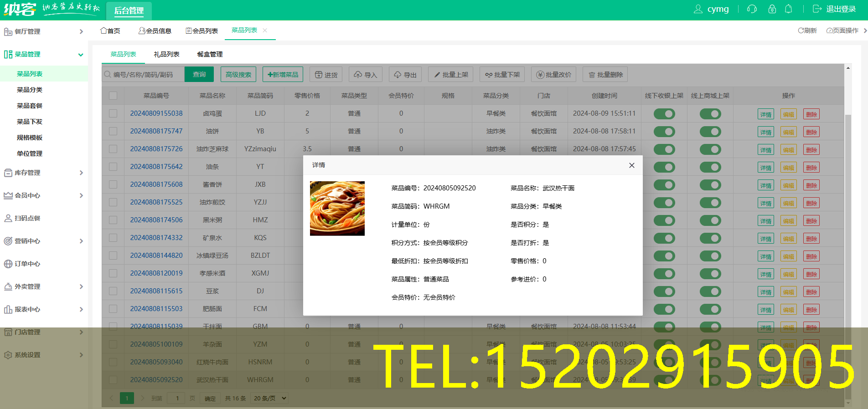The image size is (868, 409).
Task: Click the 库存管理 sidebar icon
Action: [x=8, y=173]
